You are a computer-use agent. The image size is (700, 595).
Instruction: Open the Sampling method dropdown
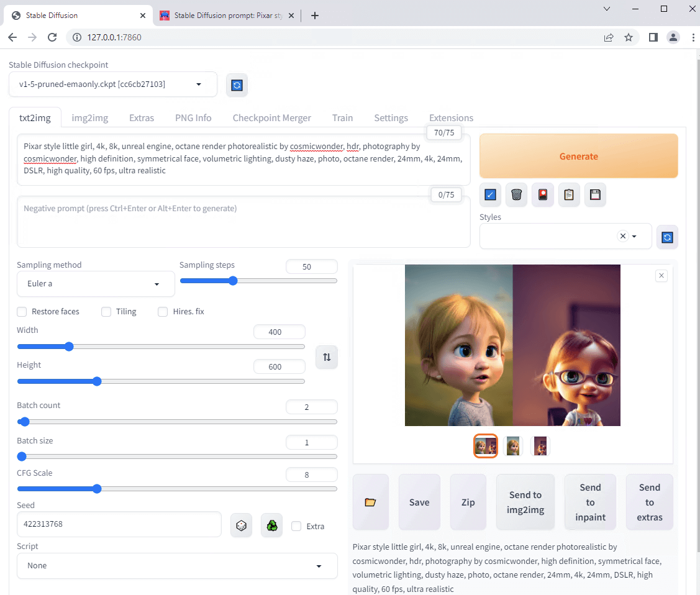pos(96,284)
